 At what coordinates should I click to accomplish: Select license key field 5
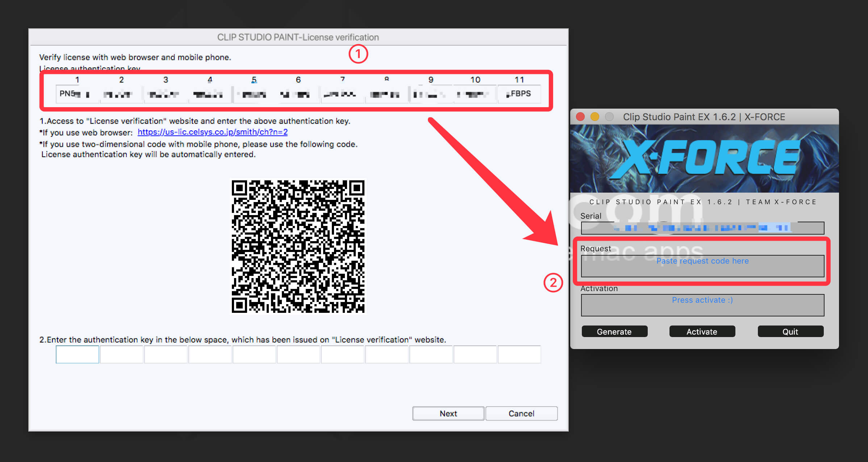click(x=254, y=94)
